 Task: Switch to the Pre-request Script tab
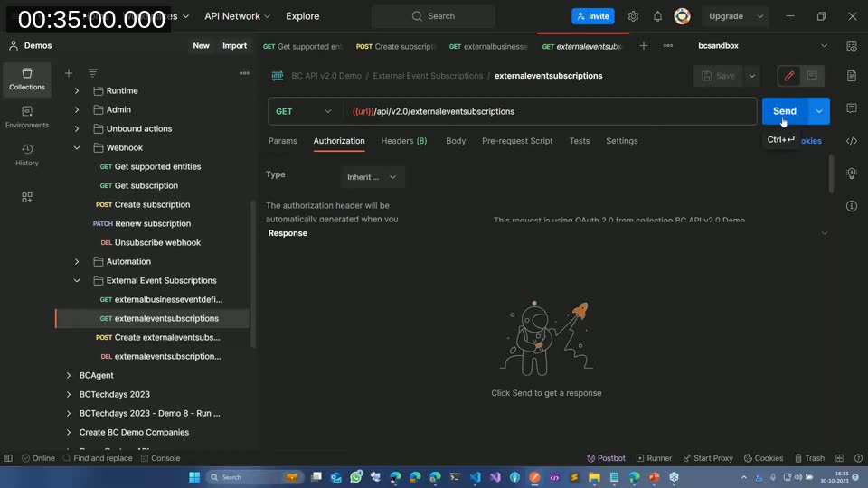tap(517, 141)
